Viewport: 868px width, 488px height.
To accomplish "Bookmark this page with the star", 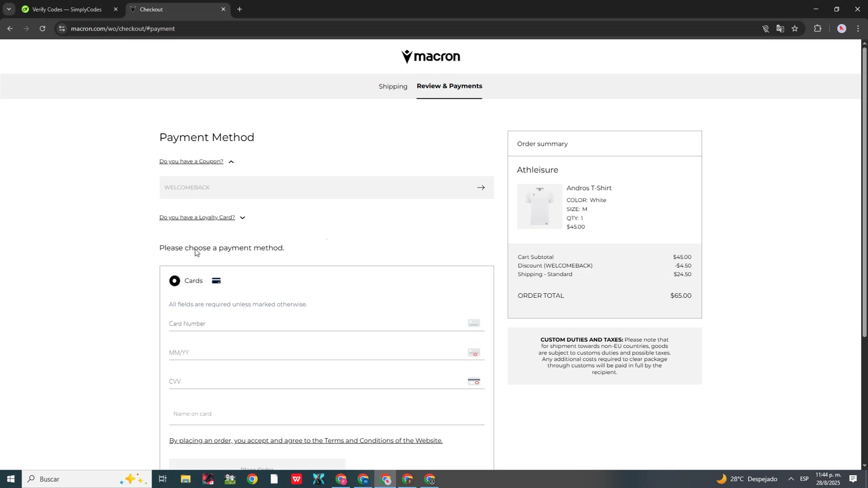I will (795, 28).
